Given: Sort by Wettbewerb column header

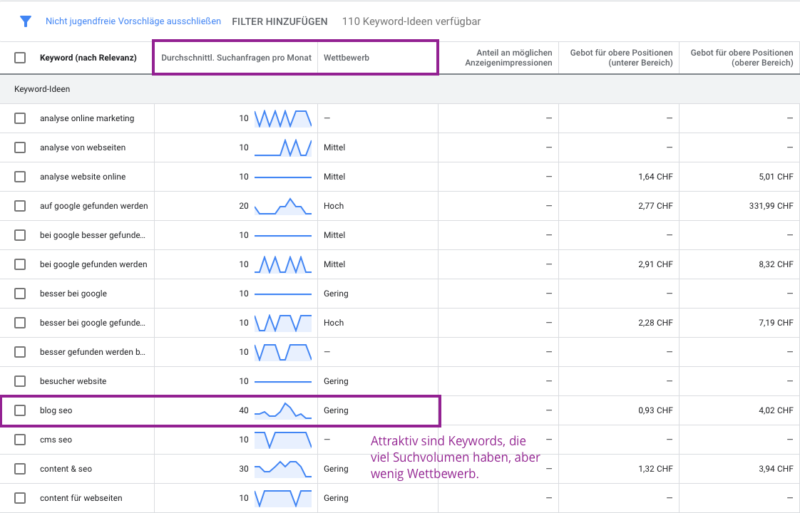Looking at the screenshot, I should (x=346, y=58).
